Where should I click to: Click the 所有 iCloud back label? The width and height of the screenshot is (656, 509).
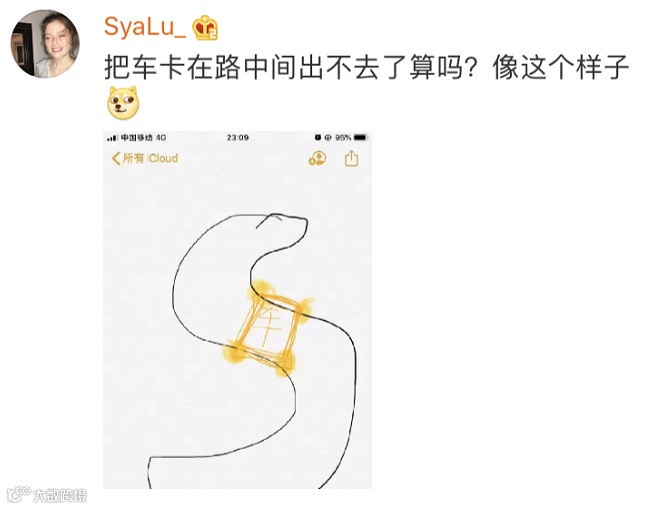150,159
